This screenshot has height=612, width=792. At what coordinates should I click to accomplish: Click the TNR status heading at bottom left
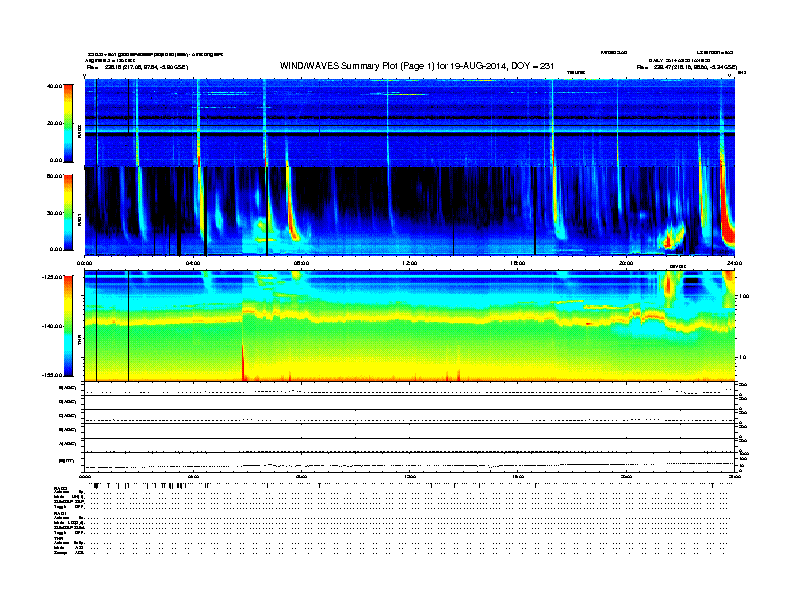[x=58, y=538]
